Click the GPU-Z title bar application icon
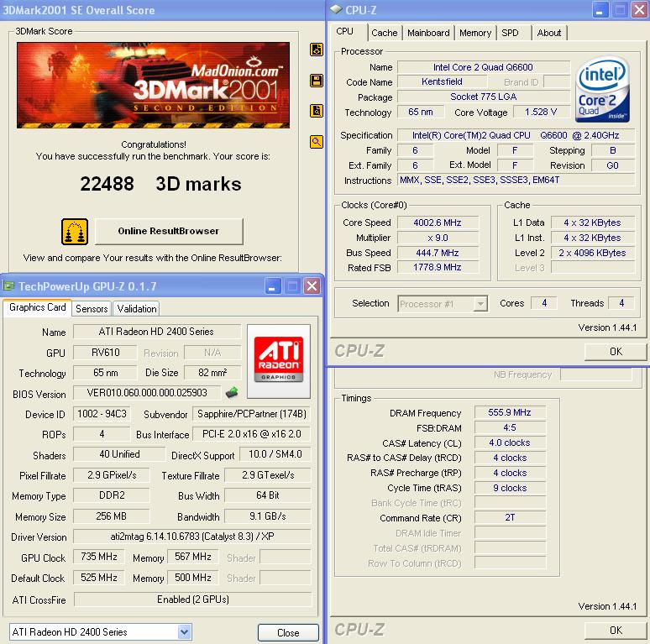This screenshot has height=644, width=650. coord(8,286)
